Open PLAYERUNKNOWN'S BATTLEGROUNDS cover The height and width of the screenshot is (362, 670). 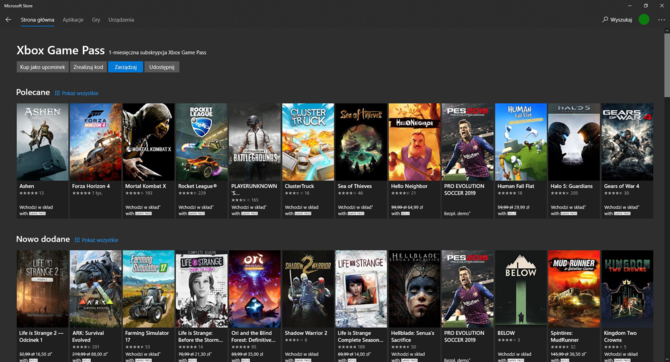[255, 141]
